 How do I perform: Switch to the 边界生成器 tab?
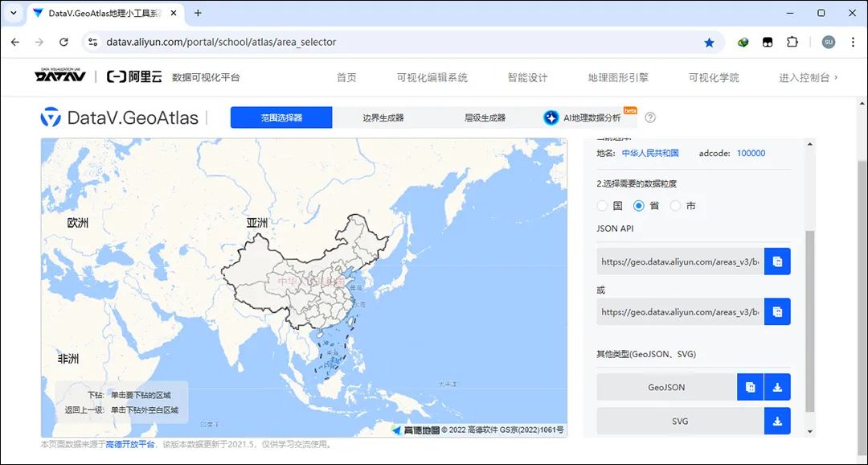tap(383, 117)
